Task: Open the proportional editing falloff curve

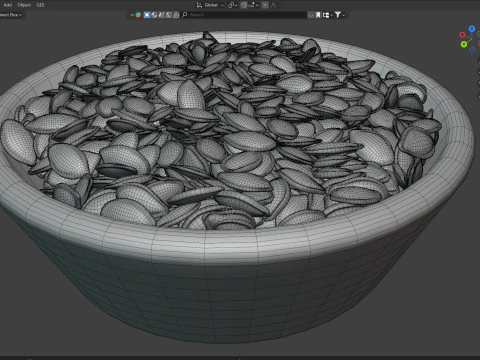Action: 274,5
